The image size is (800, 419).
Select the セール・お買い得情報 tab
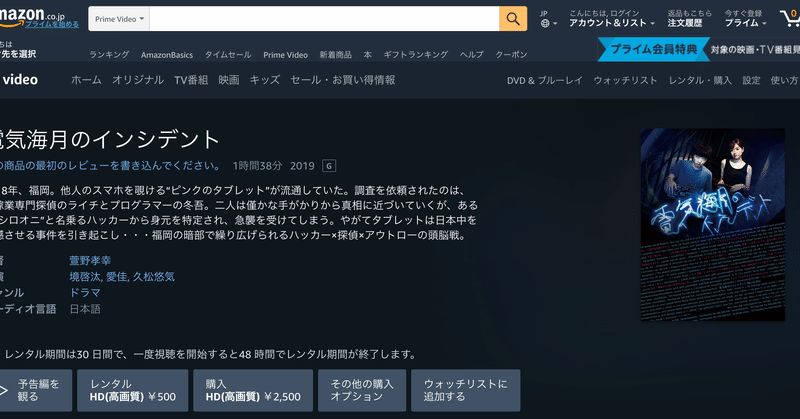click(342, 80)
